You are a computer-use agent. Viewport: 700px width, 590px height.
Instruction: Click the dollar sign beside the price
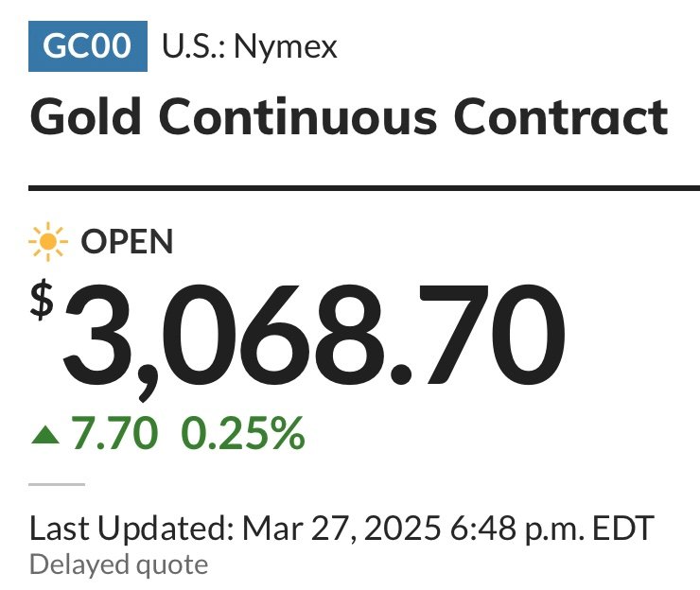pos(42,301)
